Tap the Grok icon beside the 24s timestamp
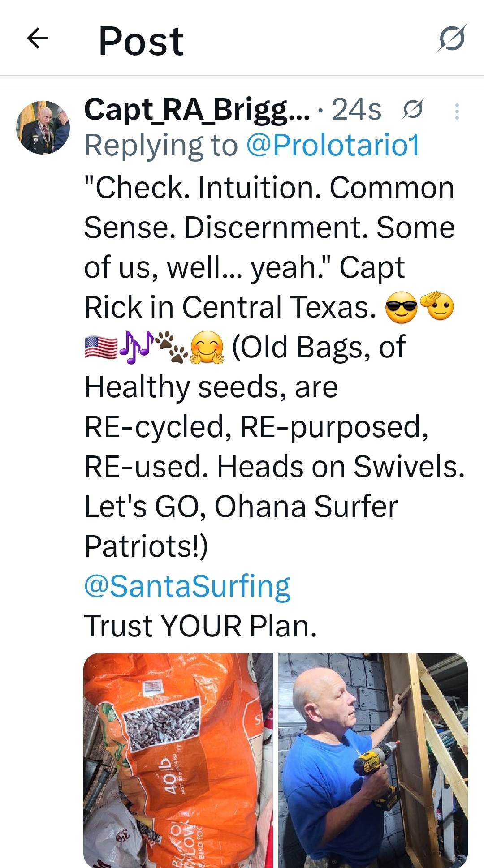Image resolution: width=484 pixels, height=868 pixels. click(412, 110)
